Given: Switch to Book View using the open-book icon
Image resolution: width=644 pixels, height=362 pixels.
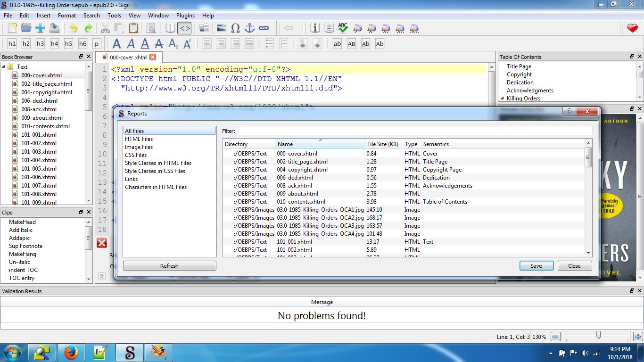Looking at the screenshot, I should pyautogui.click(x=170, y=28).
